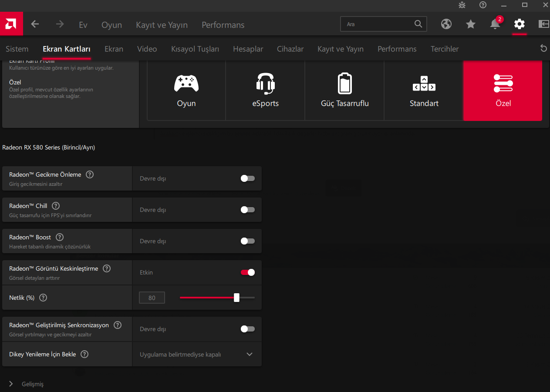550x392 pixels.
Task: Click help icon next to Radeon Chill
Action: (x=56, y=206)
